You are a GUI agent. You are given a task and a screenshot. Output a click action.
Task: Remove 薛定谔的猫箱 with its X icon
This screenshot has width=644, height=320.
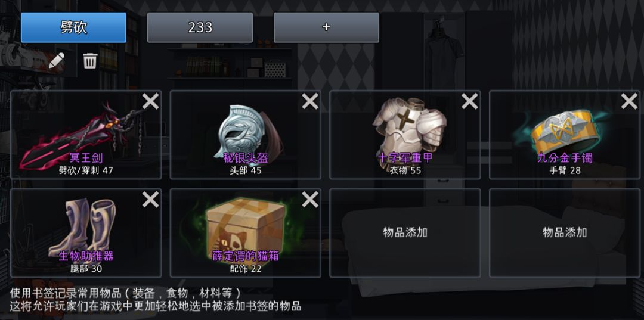click(310, 200)
